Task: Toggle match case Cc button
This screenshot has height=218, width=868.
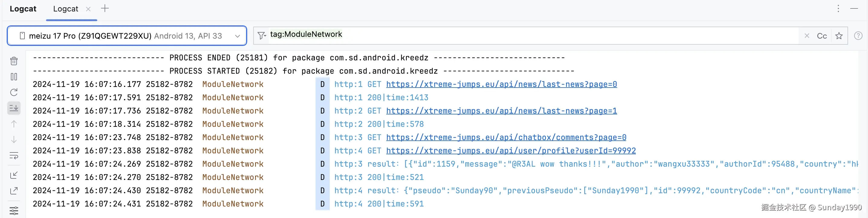Action: [x=821, y=36]
